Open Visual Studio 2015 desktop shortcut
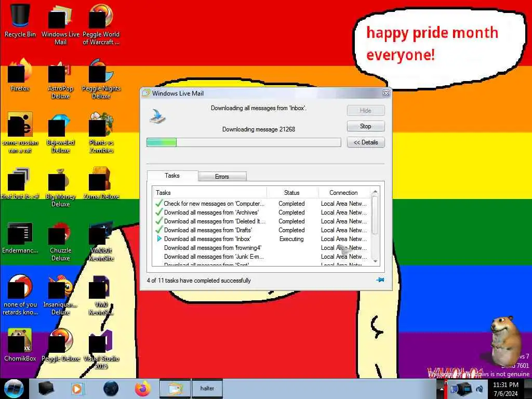This screenshot has width=532, height=399. pos(101,349)
